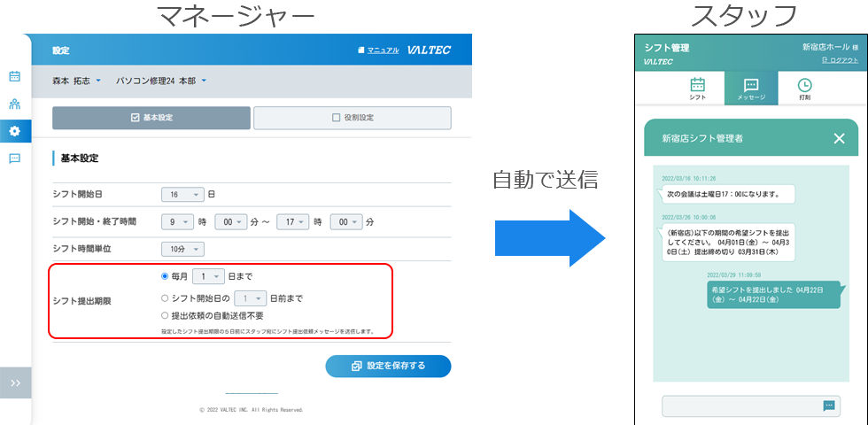The width and height of the screenshot is (868, 425).
Task: Open the シフト tab in staff app
Action: [698, 89]
